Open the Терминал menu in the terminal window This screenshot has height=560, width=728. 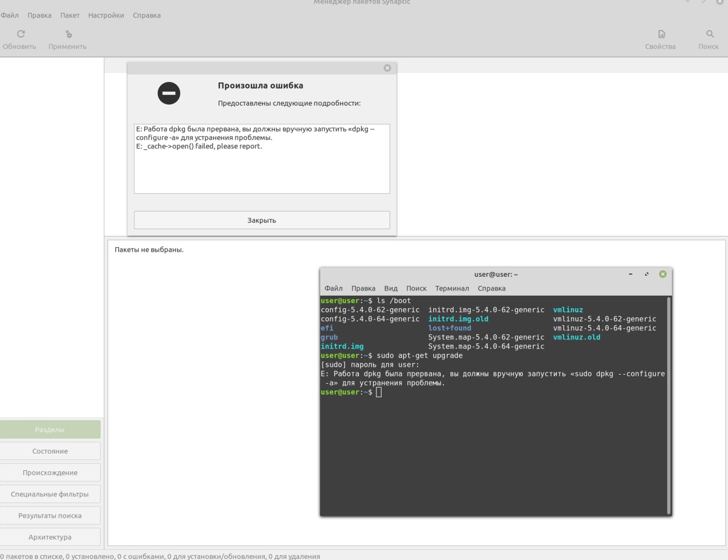coord(452,288)
